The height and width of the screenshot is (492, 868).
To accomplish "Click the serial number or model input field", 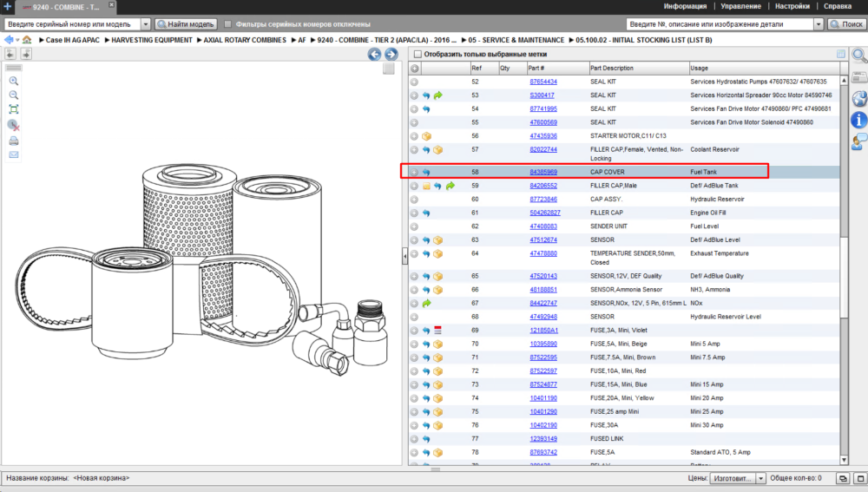I will [x=72, y=24].
